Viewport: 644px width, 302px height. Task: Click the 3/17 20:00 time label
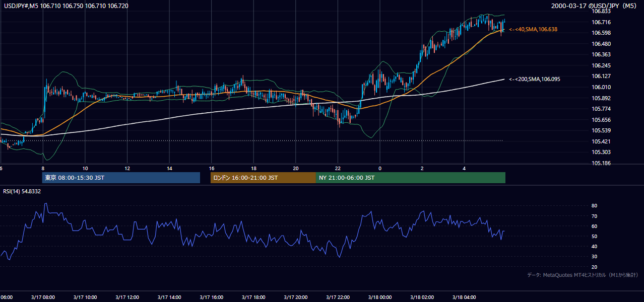pos(295,297)
